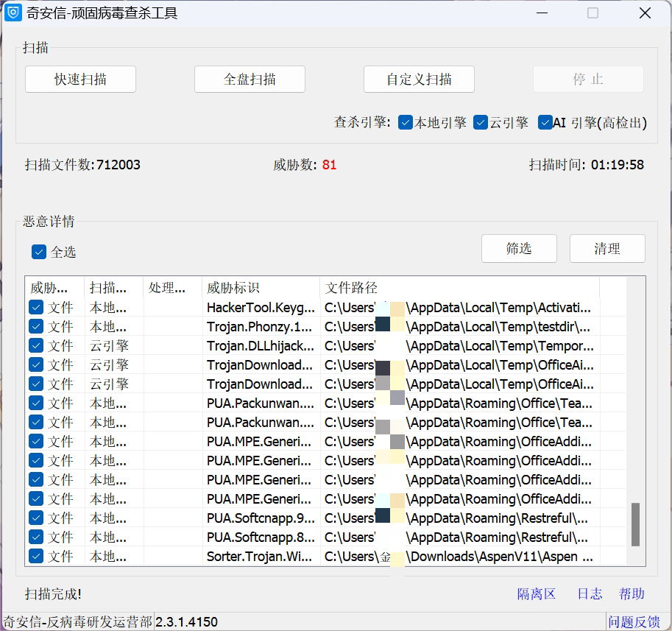Image resolution: width=672 pixels, height=631 pixels.
Task: Sort by the 威胁标识 column header
Action: click(261, 288)
